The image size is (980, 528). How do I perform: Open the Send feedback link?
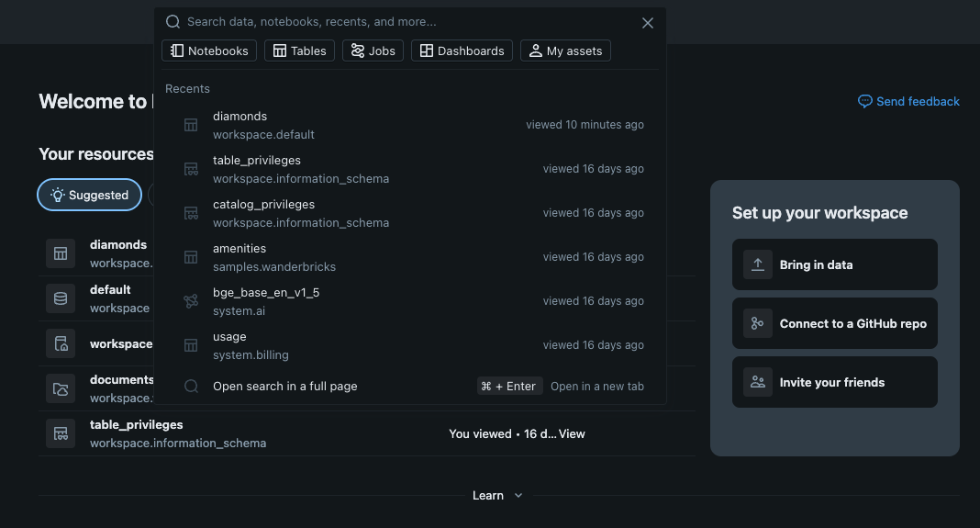(x=908, y=101)
